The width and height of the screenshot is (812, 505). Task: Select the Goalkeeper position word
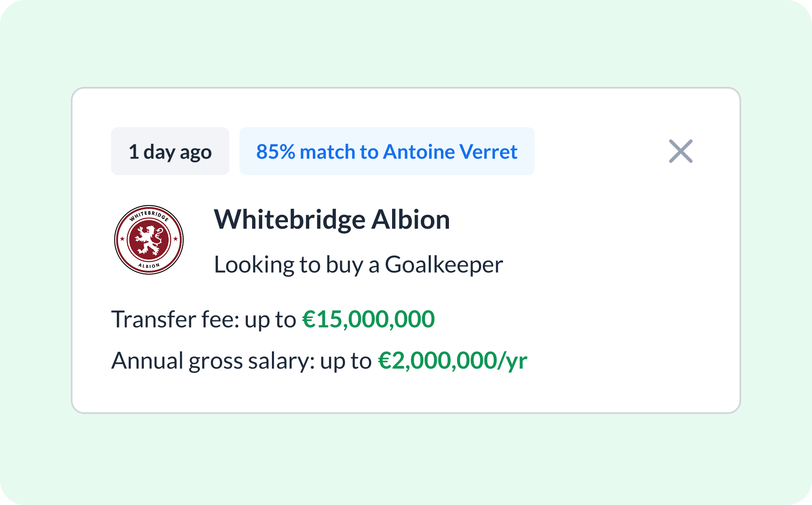(x=444, y=265)
